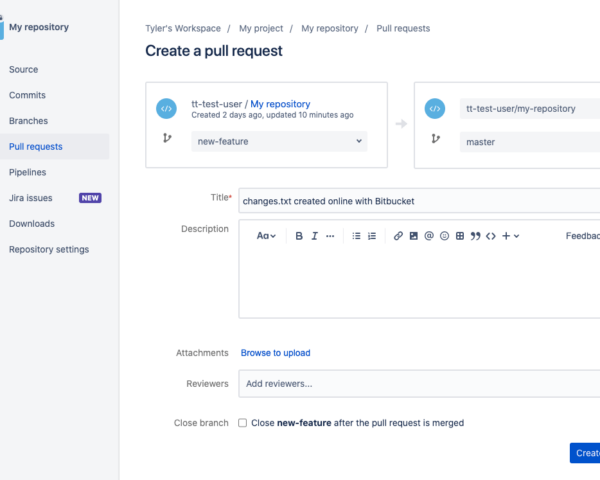Click the Browse to upload link
This screenshot has height=480, width=600.
(x=275, y=353)
